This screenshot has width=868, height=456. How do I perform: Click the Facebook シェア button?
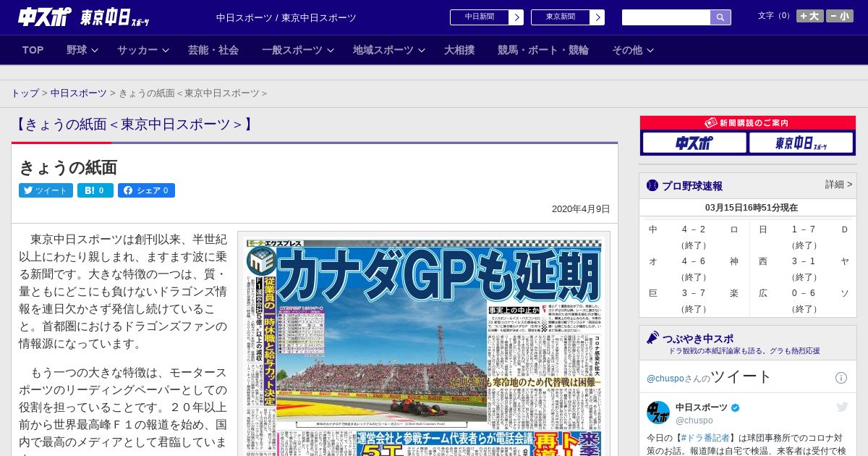click(146, 190)
